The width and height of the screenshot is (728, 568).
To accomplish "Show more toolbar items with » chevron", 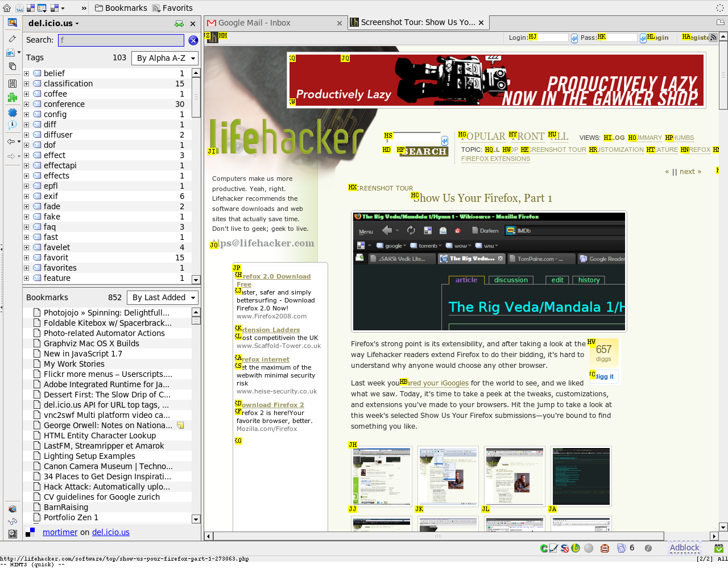I will click(84, 8).
